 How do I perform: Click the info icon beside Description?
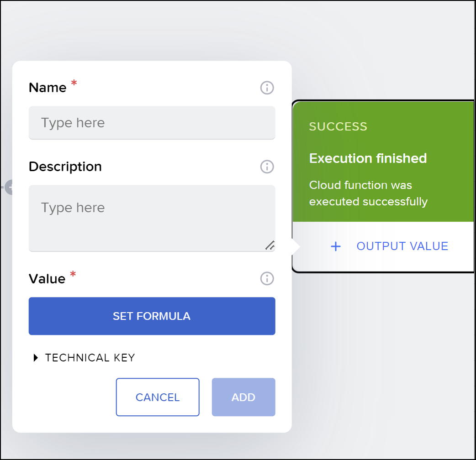[x=267, y=167]
